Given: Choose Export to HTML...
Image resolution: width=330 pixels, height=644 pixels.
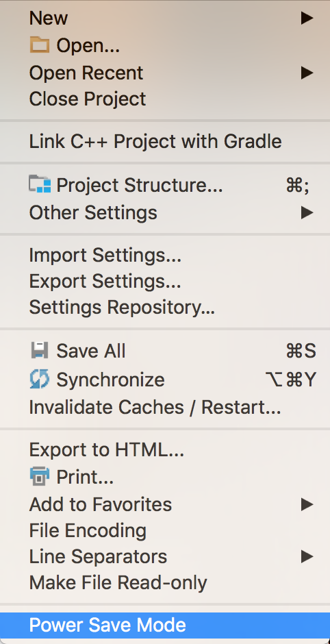Looking at the screenshot, I should coord(165,450).
